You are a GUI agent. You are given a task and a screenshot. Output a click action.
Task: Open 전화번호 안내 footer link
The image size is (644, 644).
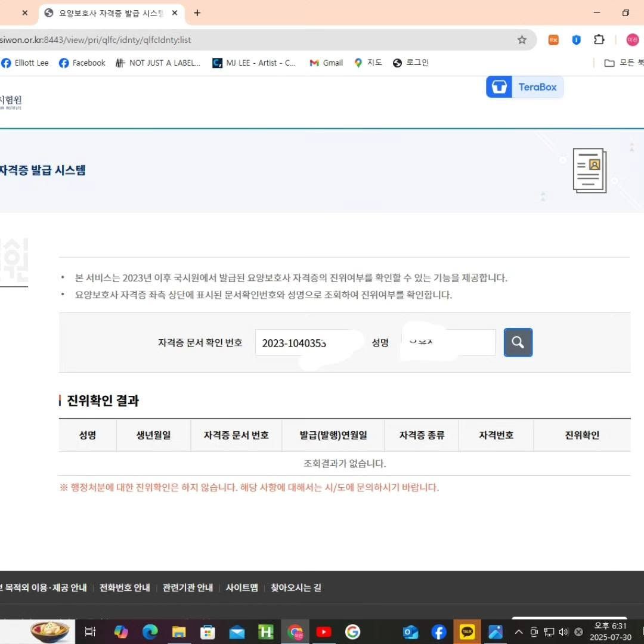(x=125, y=588)
